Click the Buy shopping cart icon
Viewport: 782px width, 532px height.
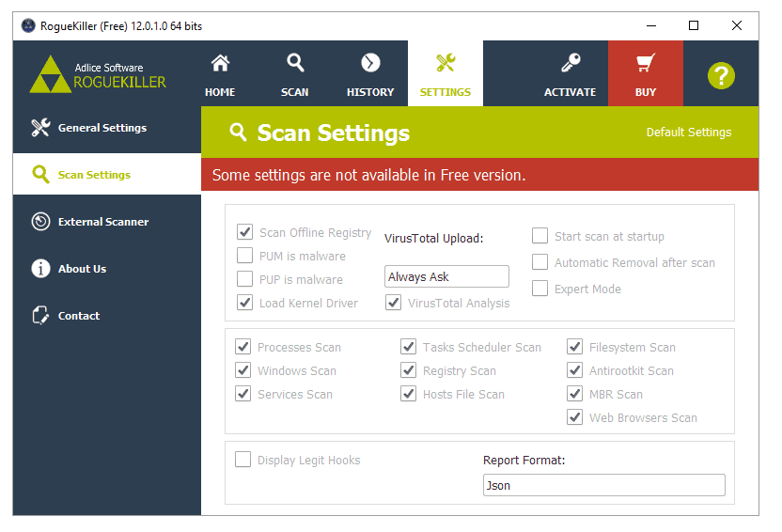[645, 63]
